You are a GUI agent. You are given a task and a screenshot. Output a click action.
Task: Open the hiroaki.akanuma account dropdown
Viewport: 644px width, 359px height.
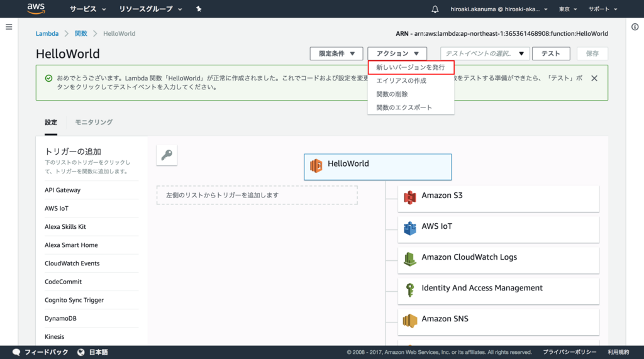tap(499, 9)
